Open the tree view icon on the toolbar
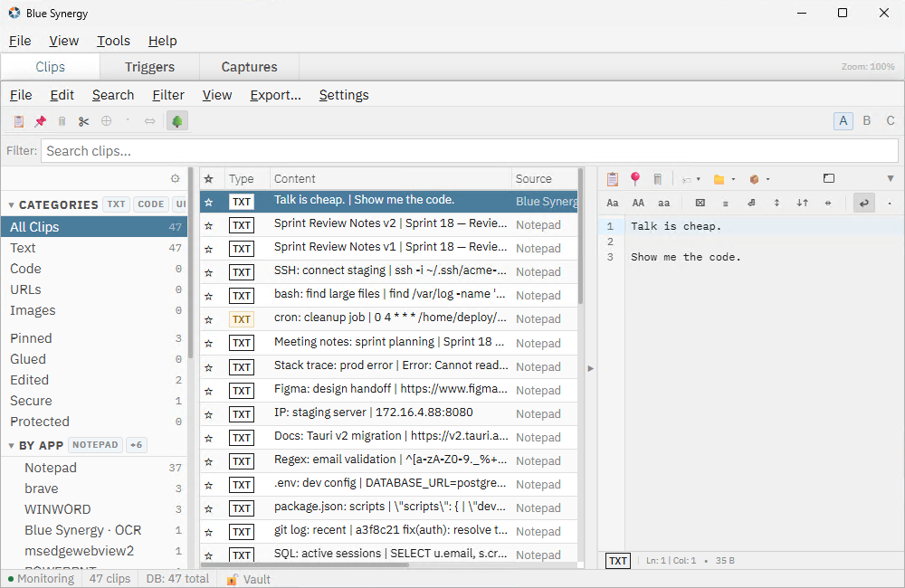 (177, 119)
